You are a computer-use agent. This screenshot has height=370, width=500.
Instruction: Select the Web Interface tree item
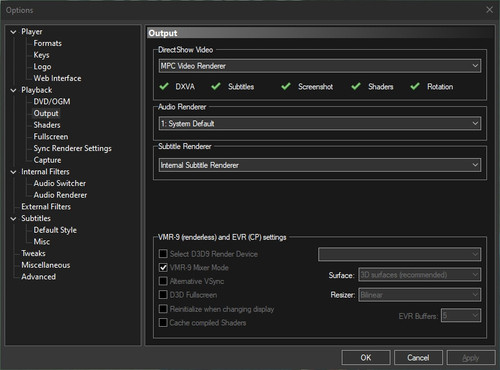click(57, 78)
